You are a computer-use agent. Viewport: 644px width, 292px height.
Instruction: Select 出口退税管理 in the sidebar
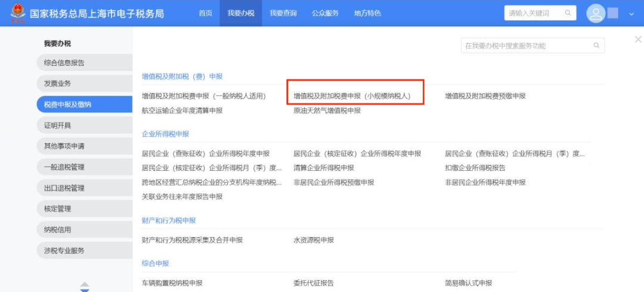coord(84,188)
